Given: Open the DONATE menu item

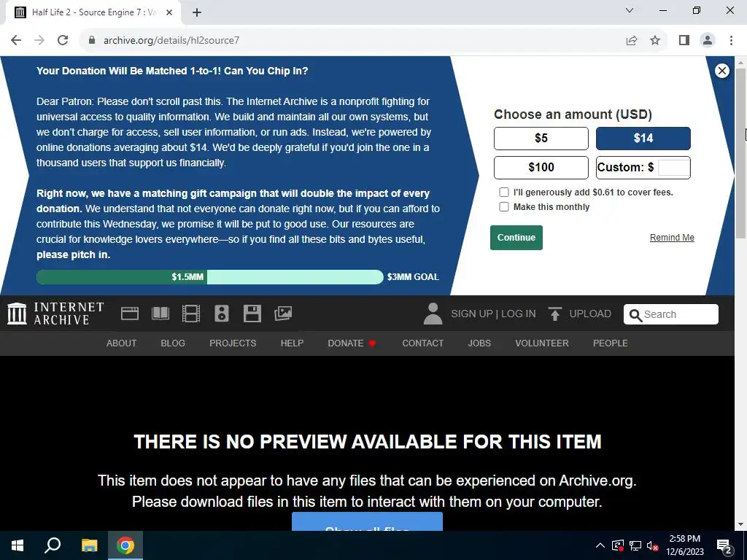Looking at the screenshot, I should tap(352, 343).
